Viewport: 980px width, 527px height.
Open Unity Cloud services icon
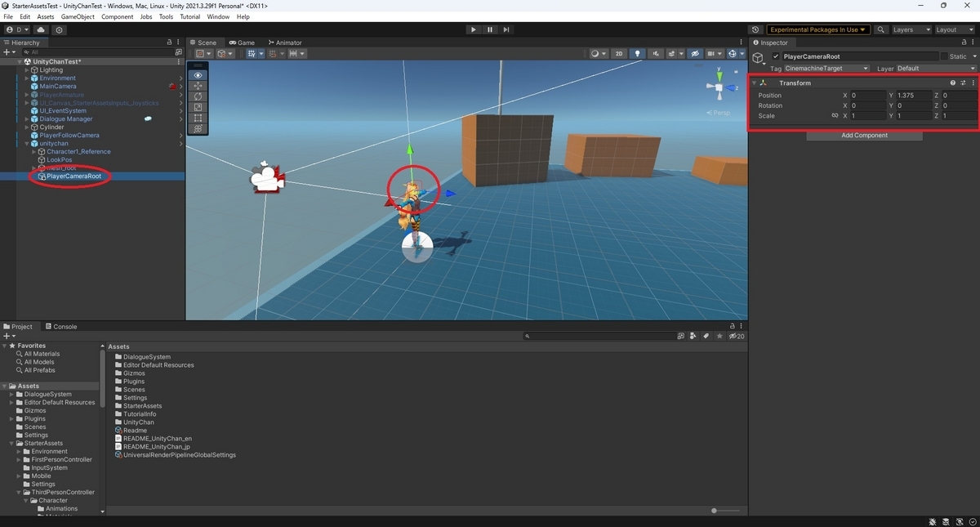click(x=41, y=29)
